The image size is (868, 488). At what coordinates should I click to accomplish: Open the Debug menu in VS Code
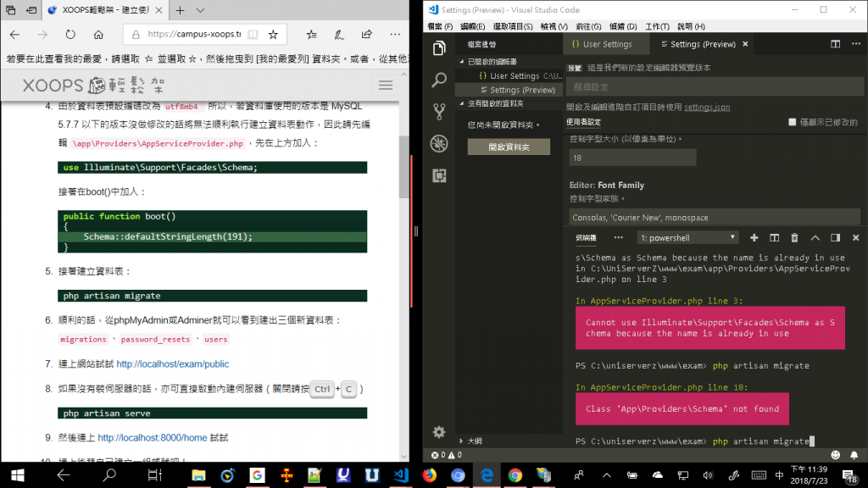pyautogui.click(x=623, y=26)
